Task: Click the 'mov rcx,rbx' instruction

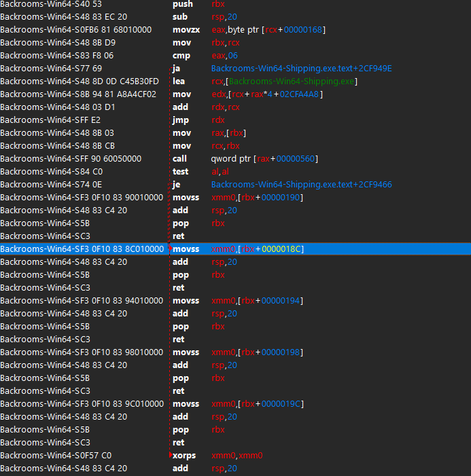Action: pos(235,146)
